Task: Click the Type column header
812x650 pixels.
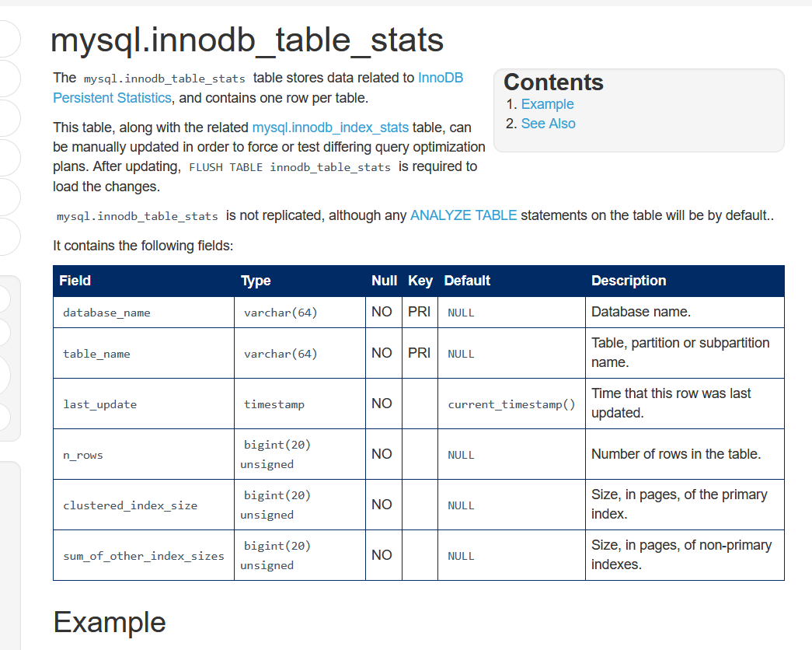Action: [x=256, y=281]
